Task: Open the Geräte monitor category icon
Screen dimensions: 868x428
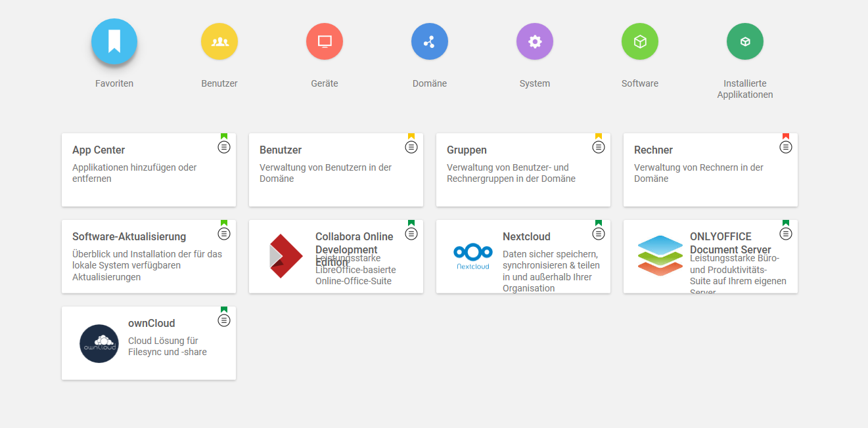Action: [325, 42]
